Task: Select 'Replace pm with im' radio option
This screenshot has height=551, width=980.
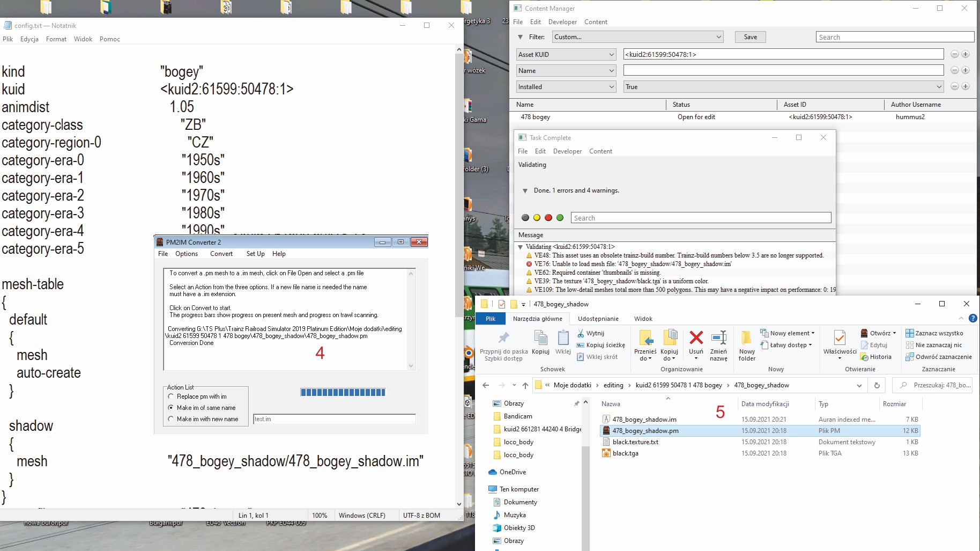Action: pyautogui.click(x=171, y=396)
